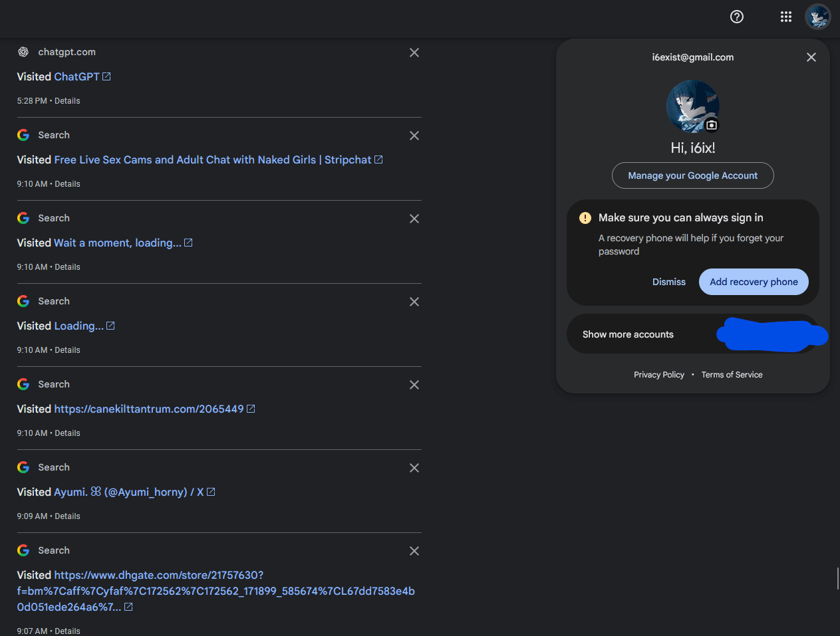Open the Google apps grid icon
Image resolution: width=840 pixels, height=636 pixels.
[785, 17]
